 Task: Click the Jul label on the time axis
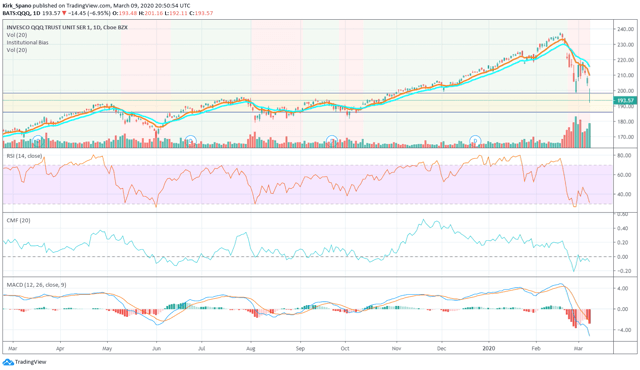[x=201, y=348]
